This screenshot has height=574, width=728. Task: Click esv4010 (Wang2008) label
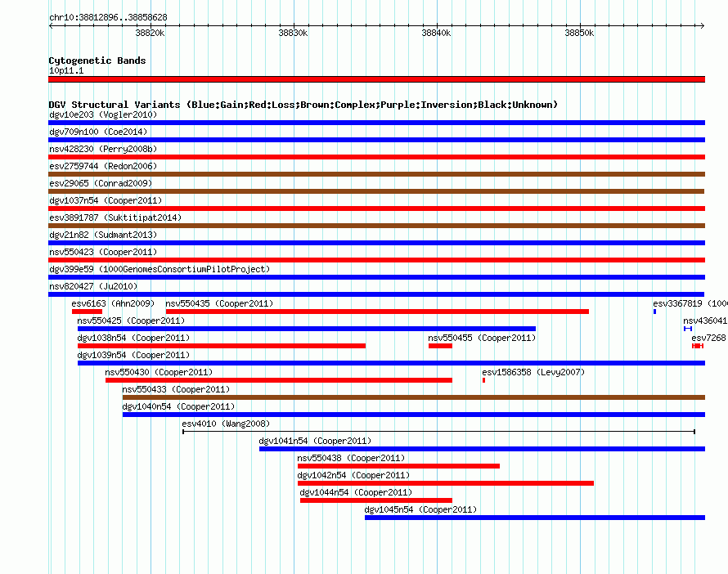(x=226, y=424)
